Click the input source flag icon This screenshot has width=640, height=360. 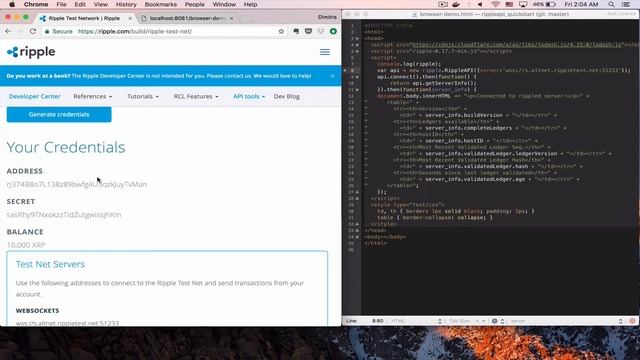coord(509,4)
